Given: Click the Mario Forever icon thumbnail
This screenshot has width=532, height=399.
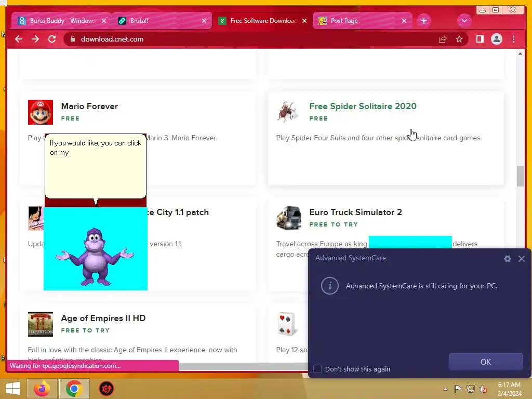Looking at the screenshot, I should 41,112.
